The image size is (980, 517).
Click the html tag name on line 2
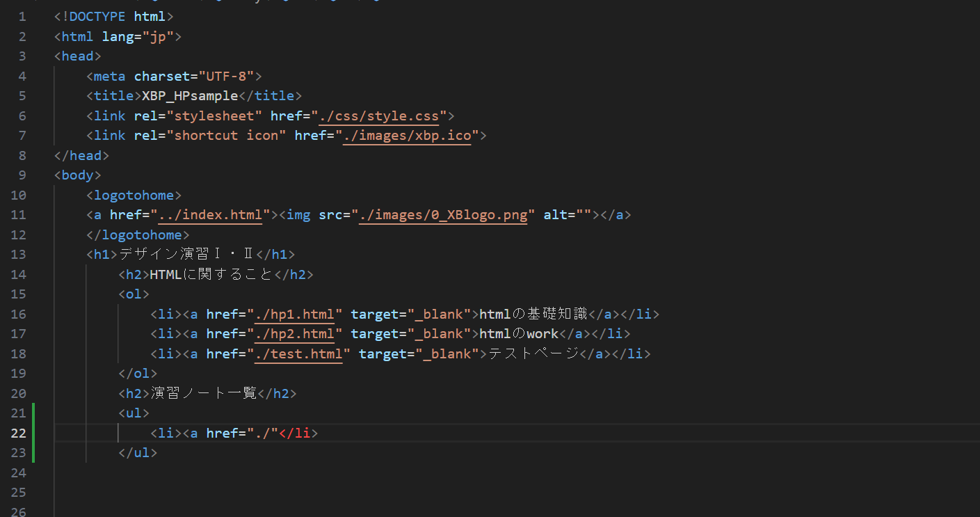[x=77, y=36]
